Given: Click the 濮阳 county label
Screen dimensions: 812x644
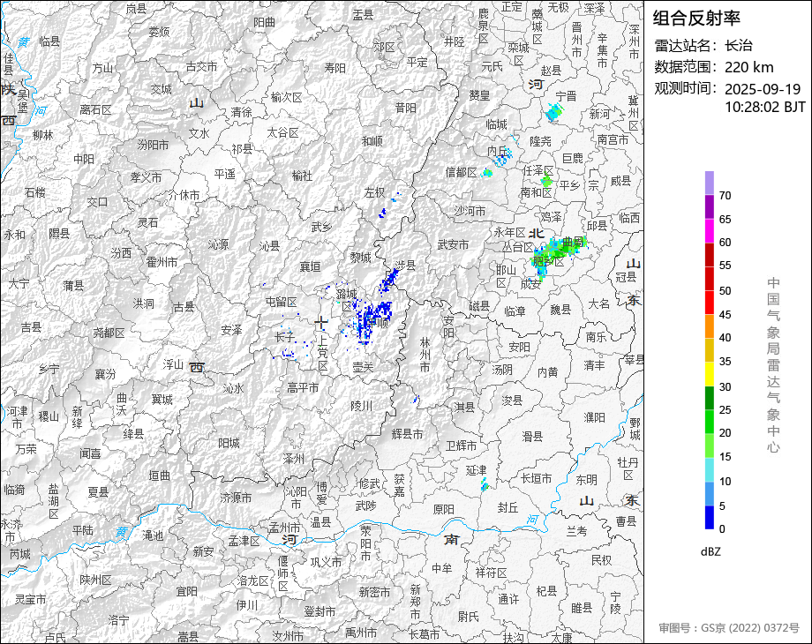Looking at the screenshot, I should click(x=595, y=417).
